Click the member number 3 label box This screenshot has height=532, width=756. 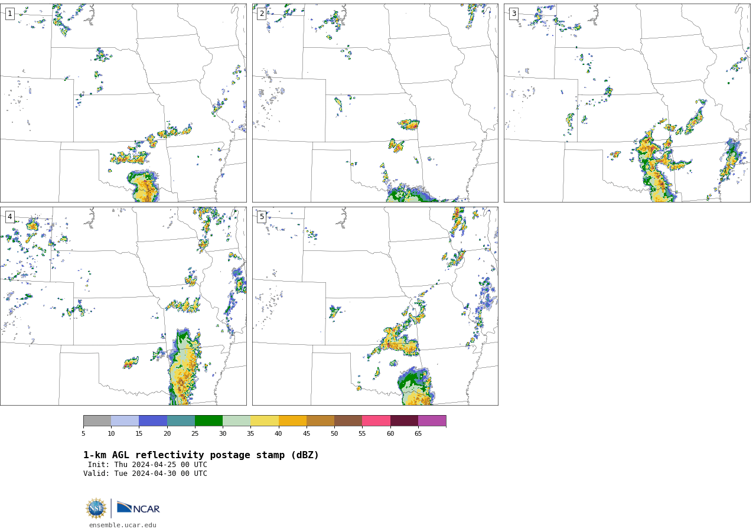tap(513, 14)
